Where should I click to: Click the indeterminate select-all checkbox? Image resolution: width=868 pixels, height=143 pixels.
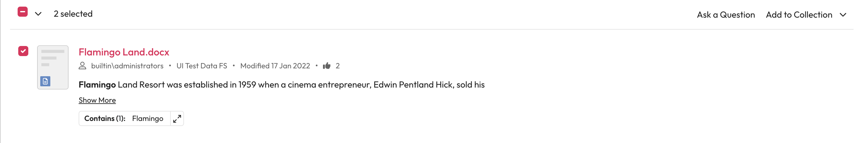click(x=23, y=12)
